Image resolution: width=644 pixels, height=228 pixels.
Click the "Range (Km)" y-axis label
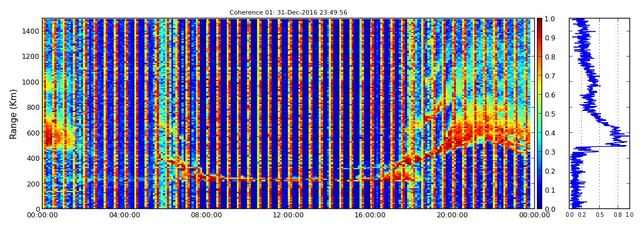(13, 114)
